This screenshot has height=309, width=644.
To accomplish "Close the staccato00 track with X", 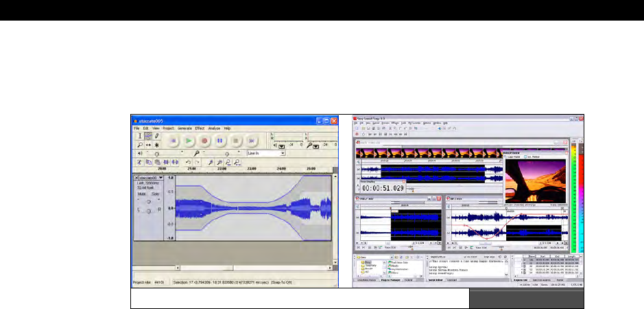I will click(136, 178).
